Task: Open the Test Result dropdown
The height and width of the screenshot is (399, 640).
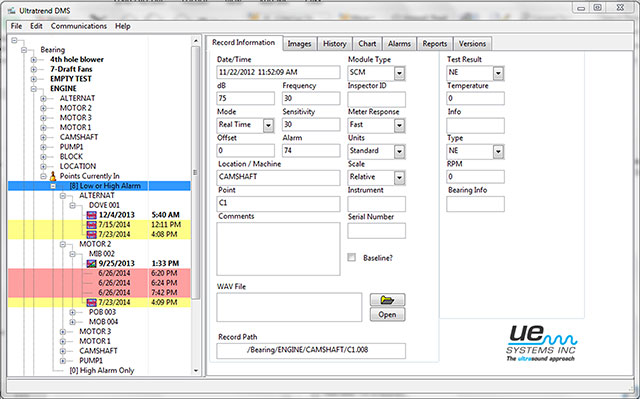Action: coord(498,73)
